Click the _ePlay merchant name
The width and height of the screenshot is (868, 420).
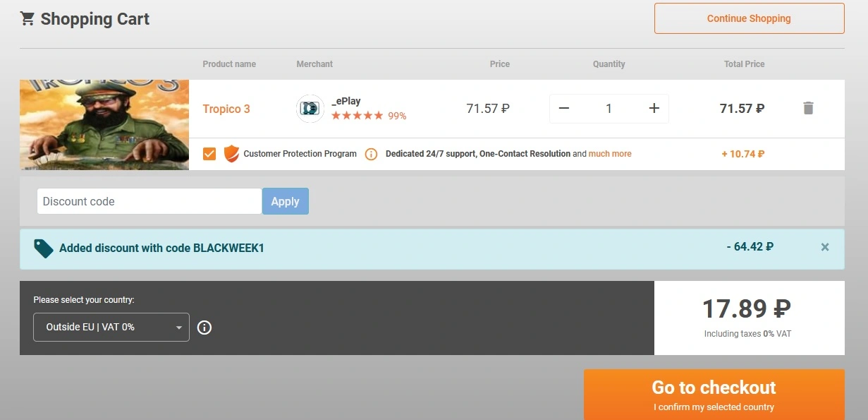tap(346, 101)
